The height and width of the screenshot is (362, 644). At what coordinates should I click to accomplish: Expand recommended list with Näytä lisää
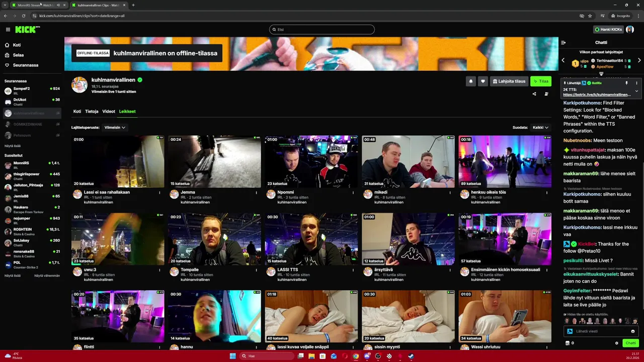click(x=13, y=276)
